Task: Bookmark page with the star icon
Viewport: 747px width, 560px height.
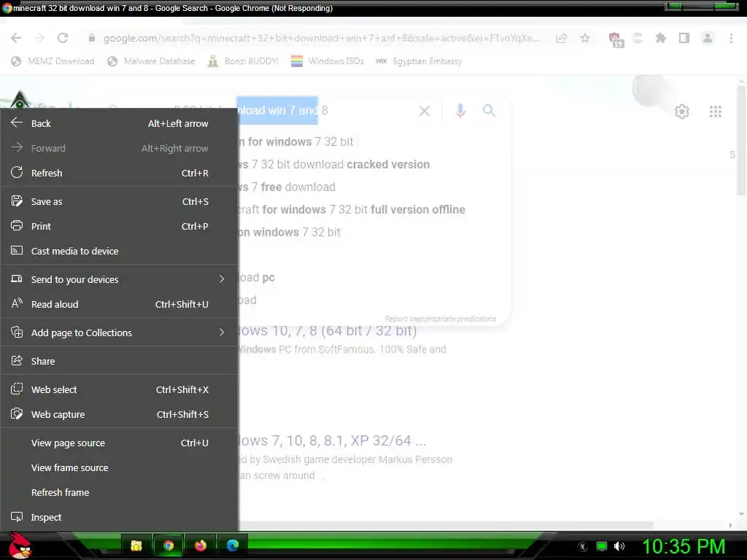Action: pos(585,38)
